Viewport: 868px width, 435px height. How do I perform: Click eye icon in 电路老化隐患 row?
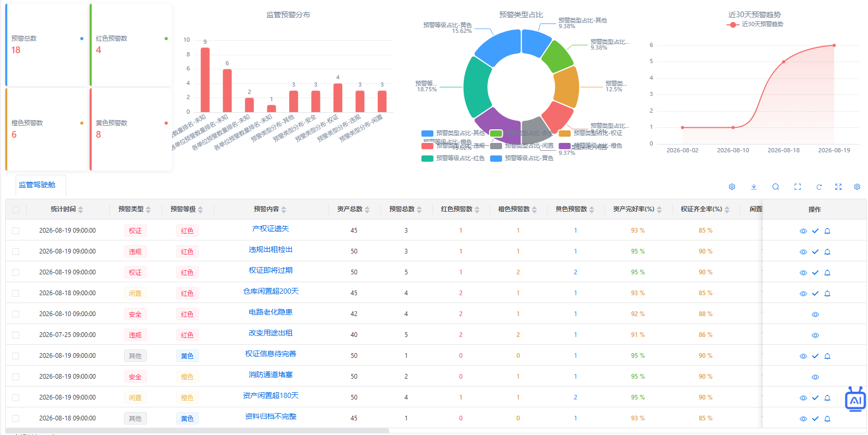[x=815, y=315]
